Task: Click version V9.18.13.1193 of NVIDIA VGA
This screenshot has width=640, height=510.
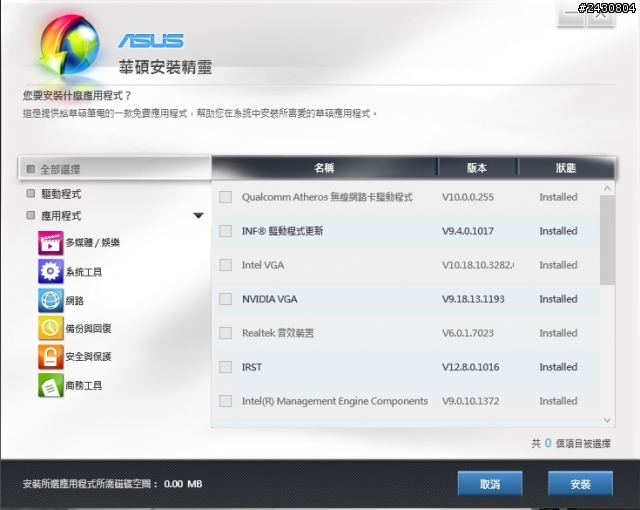Action: click(473, 299)
